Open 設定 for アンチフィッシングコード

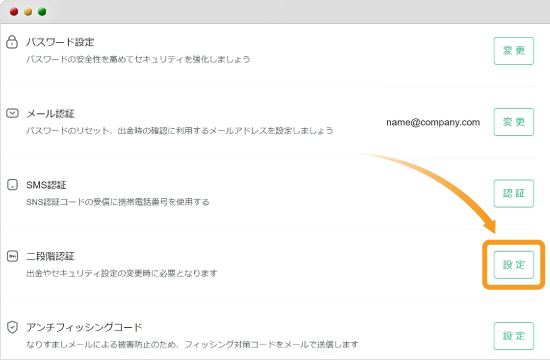(514, 336)
